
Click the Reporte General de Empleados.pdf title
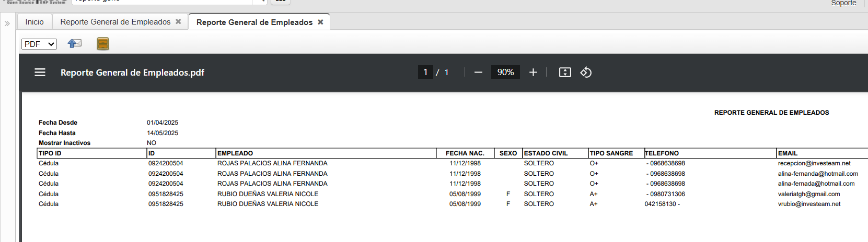coord(132,72)
